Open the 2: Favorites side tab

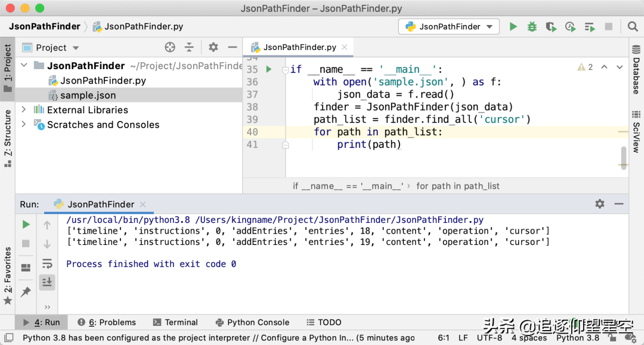click(x=7, y=276)
